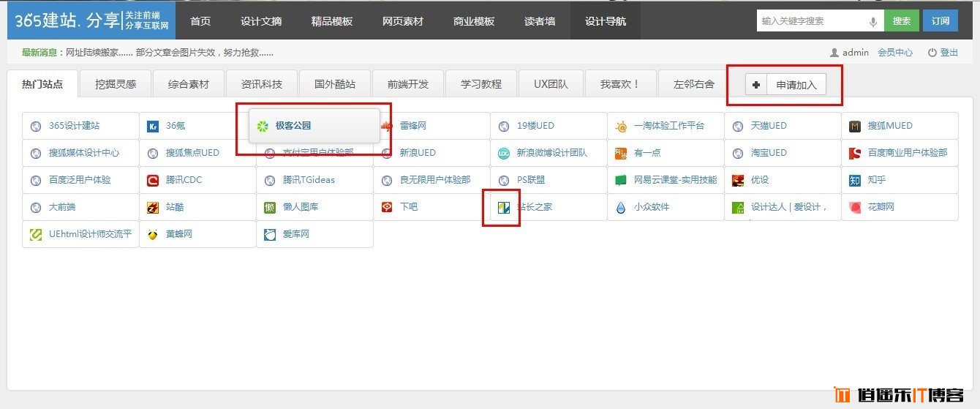Select the 设计导航 navigation item
980x409 pixels.
click(x=606, y=21)
